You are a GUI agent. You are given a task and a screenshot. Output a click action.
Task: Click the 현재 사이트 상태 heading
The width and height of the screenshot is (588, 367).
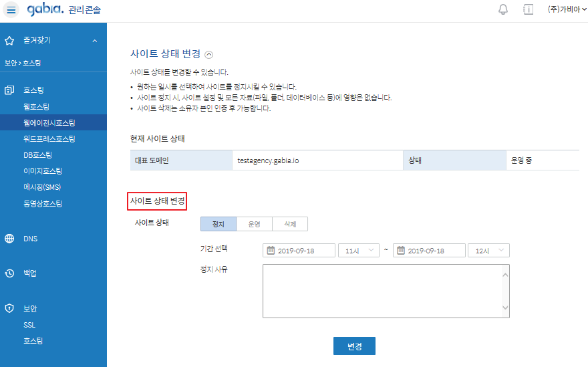click(x=157, y=139)
